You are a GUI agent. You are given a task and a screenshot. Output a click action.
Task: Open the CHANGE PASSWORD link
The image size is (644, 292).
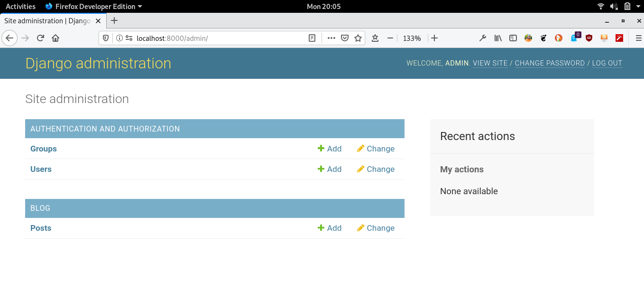550,63
